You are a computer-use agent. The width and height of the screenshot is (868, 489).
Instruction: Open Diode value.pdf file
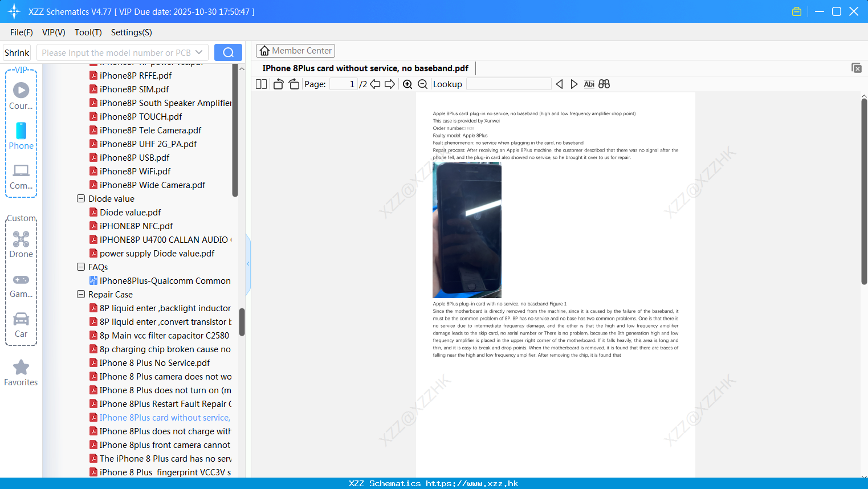(x=130, y=212)
